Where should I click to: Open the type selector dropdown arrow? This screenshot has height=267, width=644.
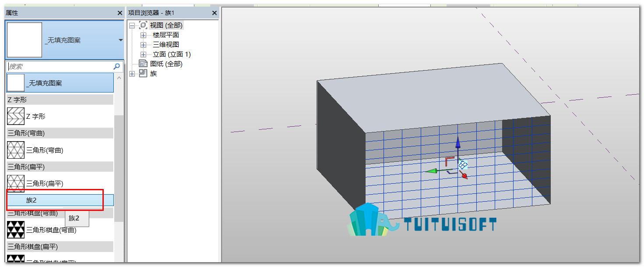pos(120,40)
